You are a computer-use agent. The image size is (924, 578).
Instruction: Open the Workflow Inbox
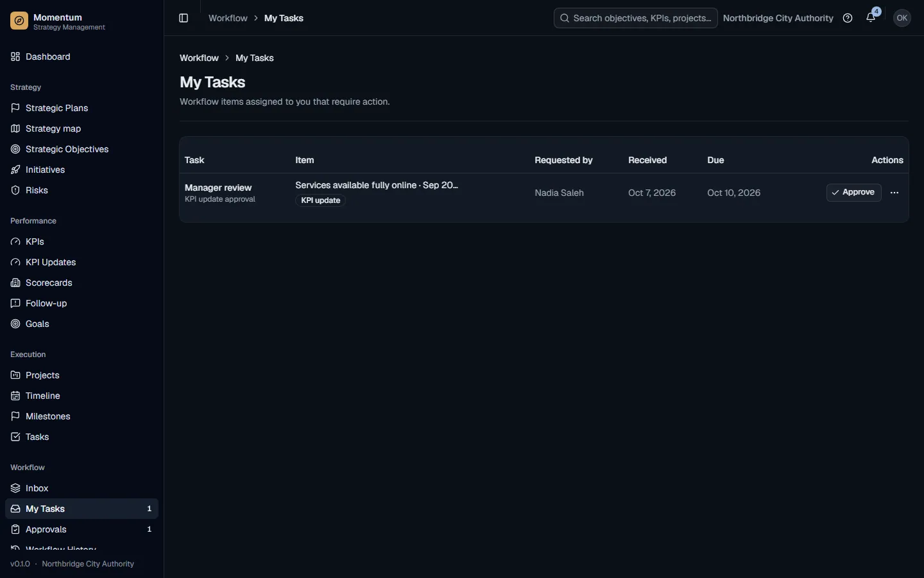81,488
